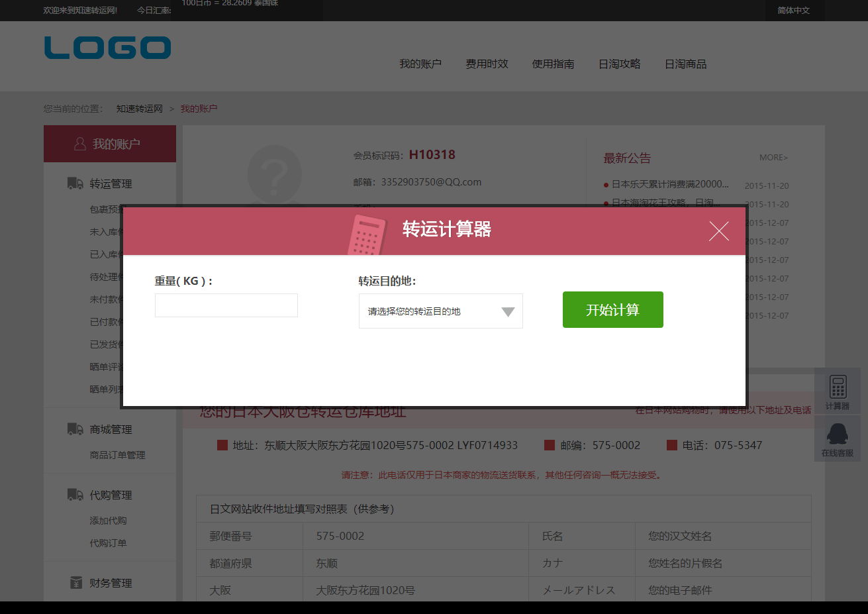Image resolution: width=868 pixels, height=614 pixels.
Task: Click the question-mark avatar placeholder
Action: pyautogui.click(x=274, y=174)
